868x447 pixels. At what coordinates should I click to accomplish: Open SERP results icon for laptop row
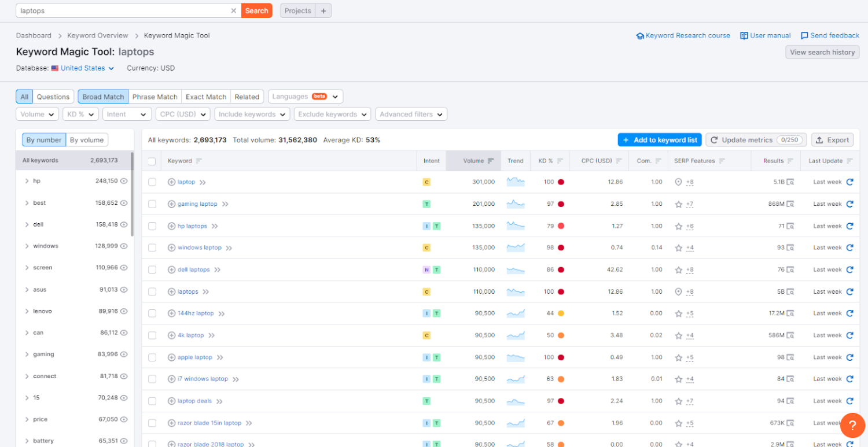pos(790,182)
